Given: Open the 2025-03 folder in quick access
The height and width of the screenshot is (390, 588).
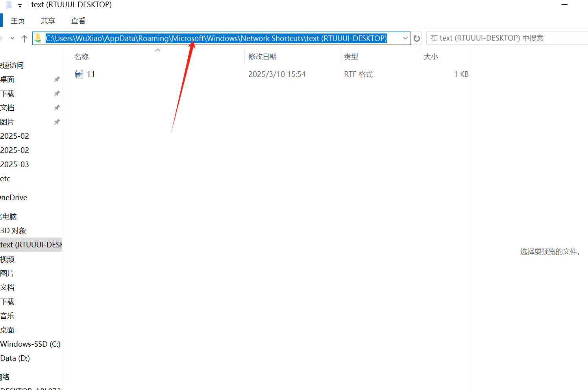Looking at the screenshot, I should click(15, 164).
